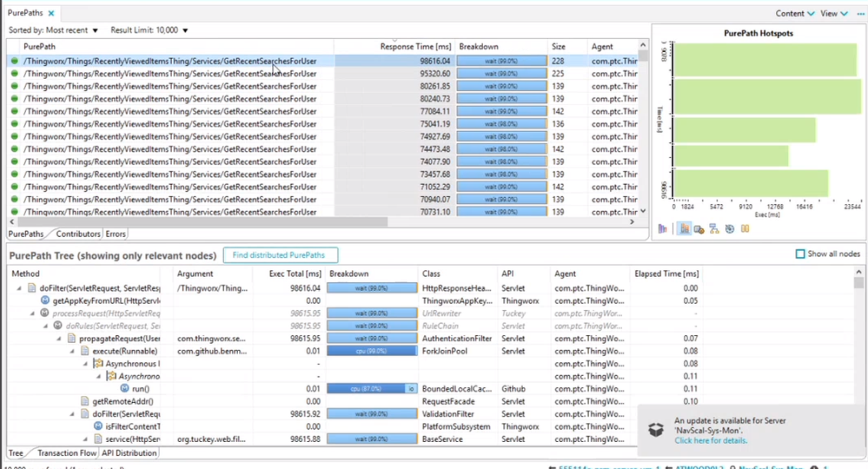Click Find distributed PurePaths button
This screenshot has width=868, height=469.
pyautogui.click(x=281, y=255)
